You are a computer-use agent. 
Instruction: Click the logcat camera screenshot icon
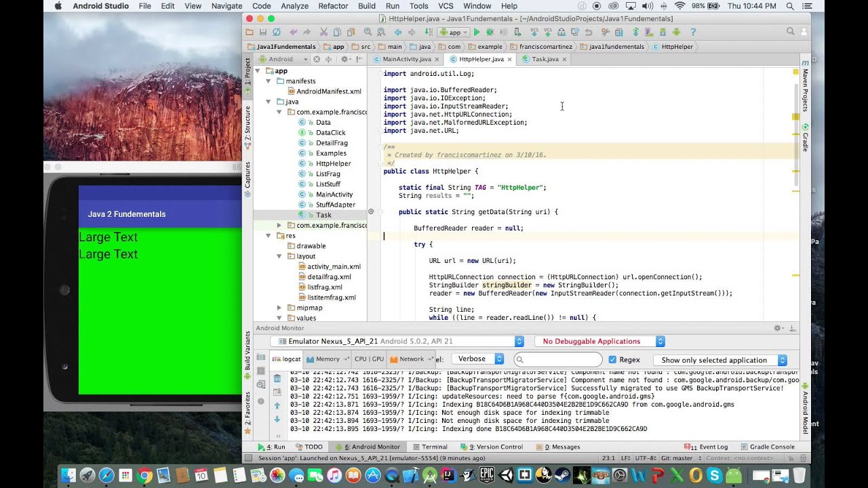(261, 357)
